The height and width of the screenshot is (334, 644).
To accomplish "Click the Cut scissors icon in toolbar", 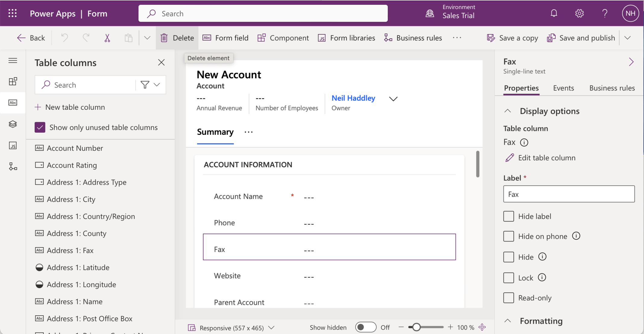I will click(x=107, y=38).
